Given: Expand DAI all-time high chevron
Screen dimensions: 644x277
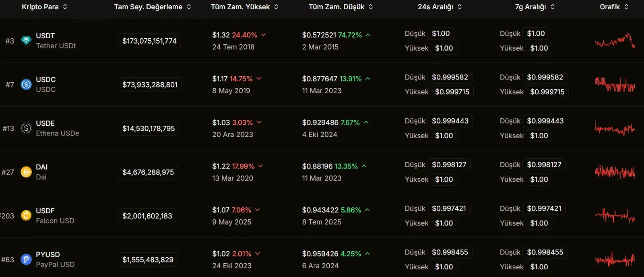Looking at the screenshot, I should point(260,166).
